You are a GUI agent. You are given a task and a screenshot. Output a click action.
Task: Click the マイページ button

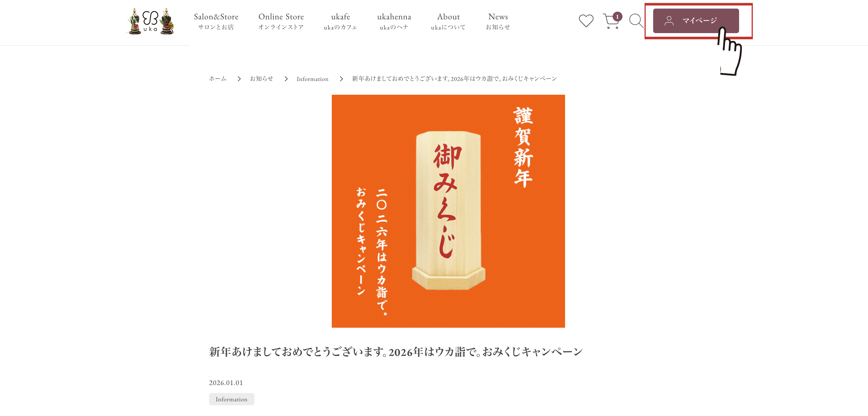pyautogui.click(x=696, y=21)
